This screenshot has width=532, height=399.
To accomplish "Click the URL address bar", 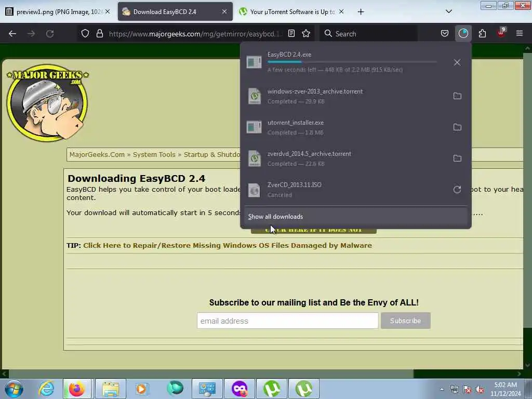I will 195,34.
